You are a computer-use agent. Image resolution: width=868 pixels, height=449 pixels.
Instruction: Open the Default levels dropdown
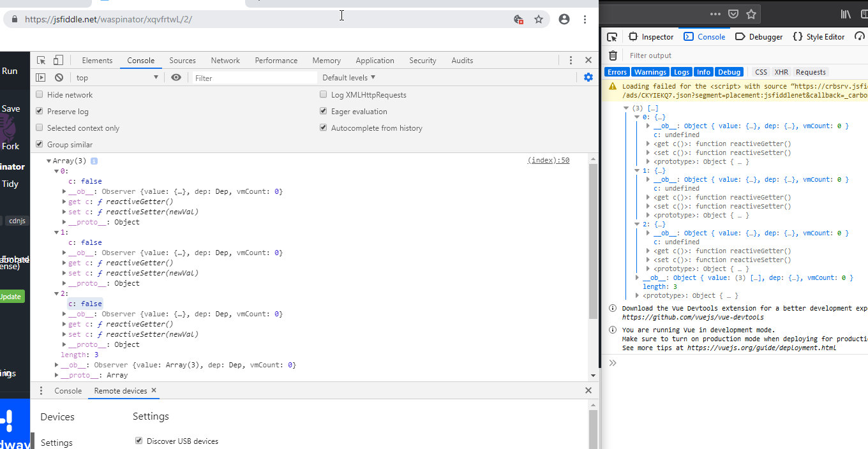349,77
